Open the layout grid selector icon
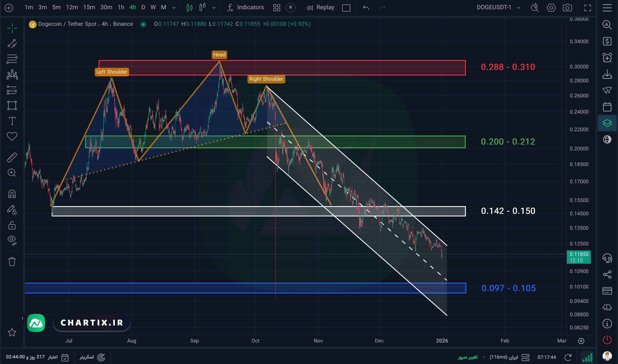The image size is (618, 364). (x=277, y=8)
